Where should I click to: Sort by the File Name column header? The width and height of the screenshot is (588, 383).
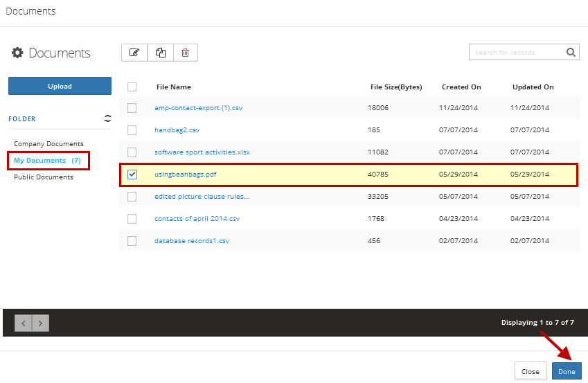(174, 87)
